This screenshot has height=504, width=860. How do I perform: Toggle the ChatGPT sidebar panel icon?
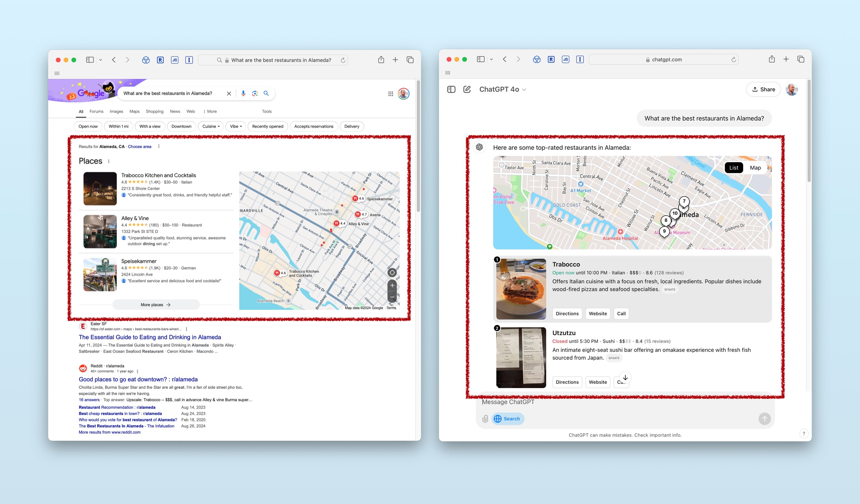pos(451,90)
